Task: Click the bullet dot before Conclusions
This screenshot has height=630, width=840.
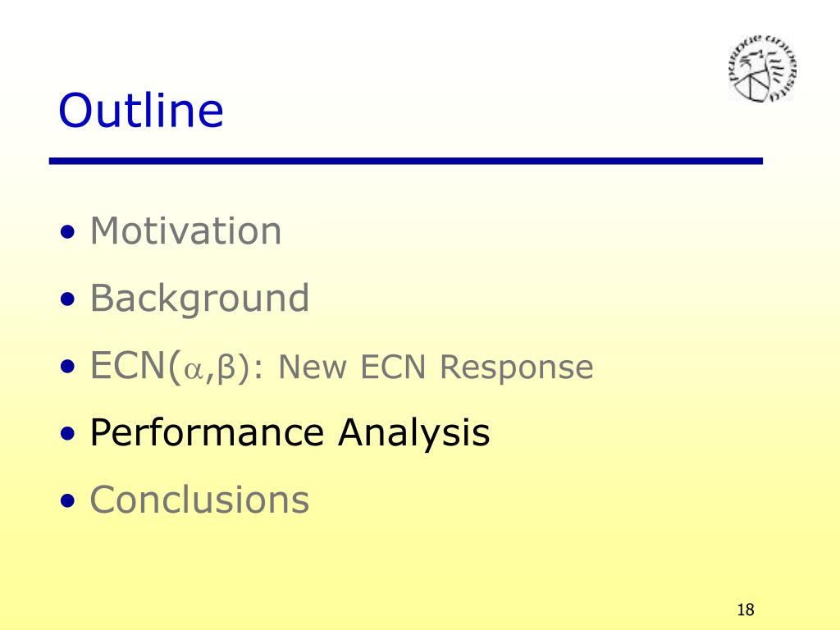Action: [x=68, y=501]
